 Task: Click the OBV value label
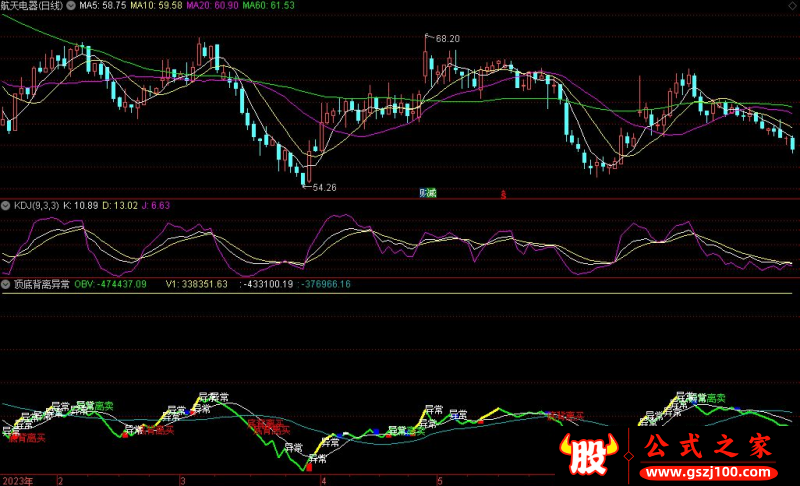(111, 284)
